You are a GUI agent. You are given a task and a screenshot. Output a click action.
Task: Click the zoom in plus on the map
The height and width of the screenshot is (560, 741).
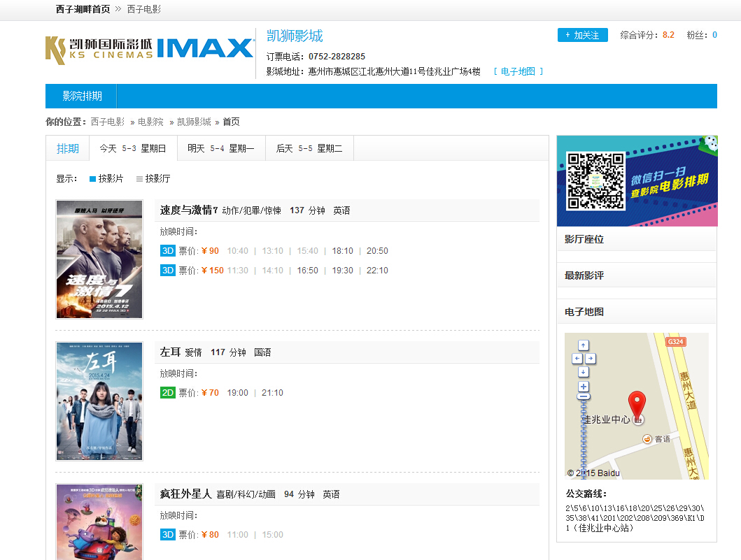584,385
